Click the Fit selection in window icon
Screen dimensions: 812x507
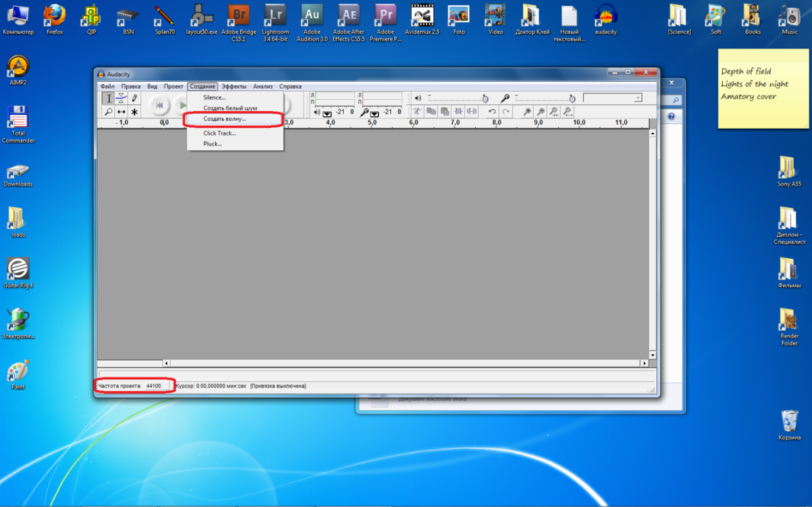[554, 111]
